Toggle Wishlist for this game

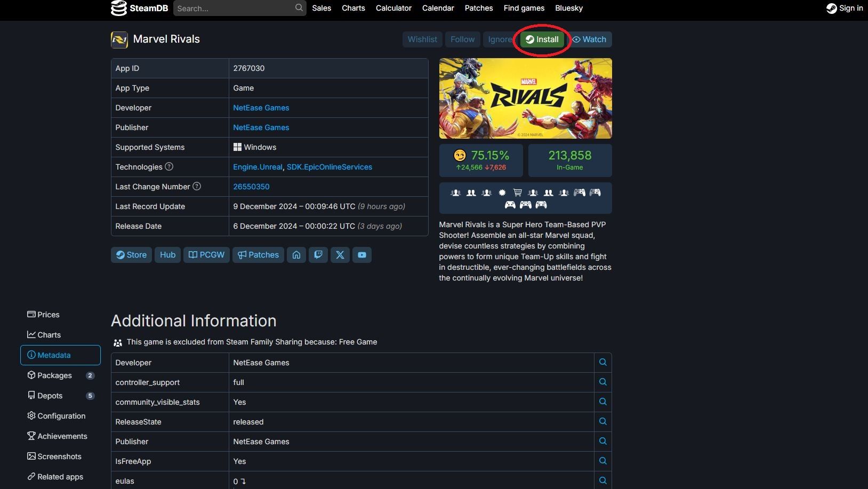[422, 39]
